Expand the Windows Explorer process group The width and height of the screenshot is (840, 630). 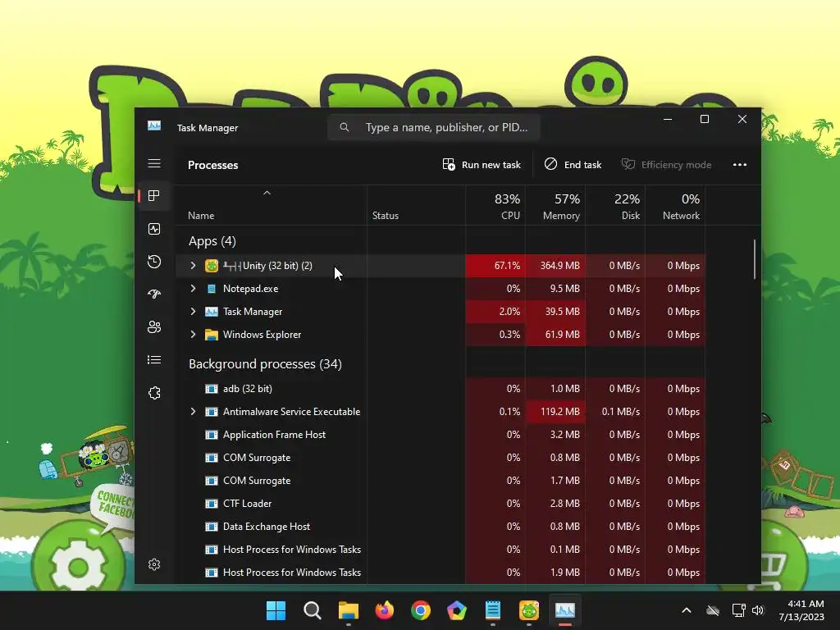click(193, 335)
